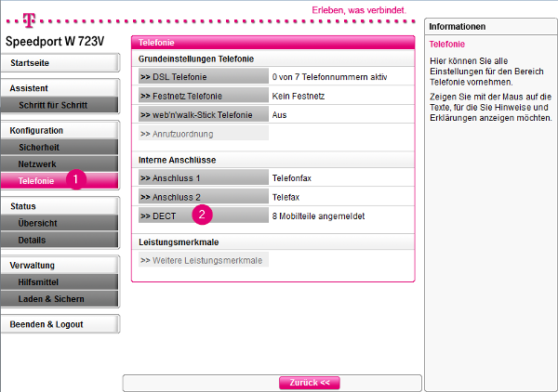Image resolution: width=558 pixels, height=392 pixels.
Task: Click the Leistungsmerkmale heading
Action: coord(179,242)
